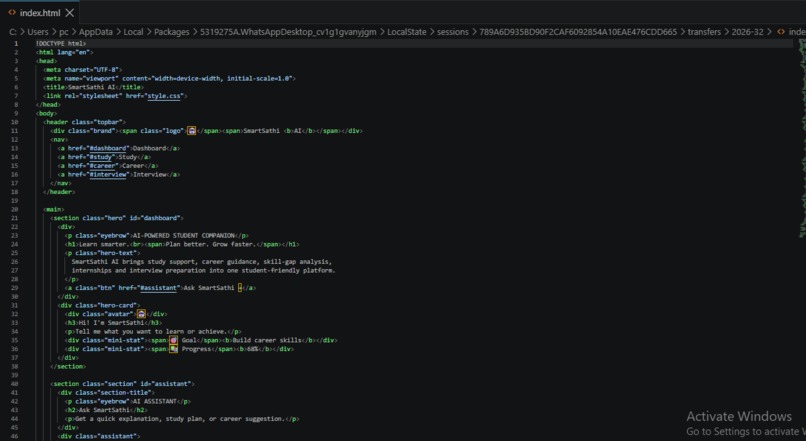Follow the #interview href link on line 16
Viewport: 806px width, 441px height.
[x=107, y=174]
